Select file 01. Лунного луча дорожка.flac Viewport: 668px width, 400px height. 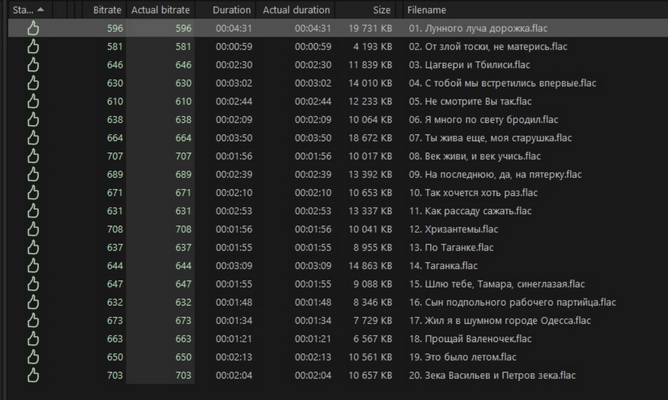(478, 28)
